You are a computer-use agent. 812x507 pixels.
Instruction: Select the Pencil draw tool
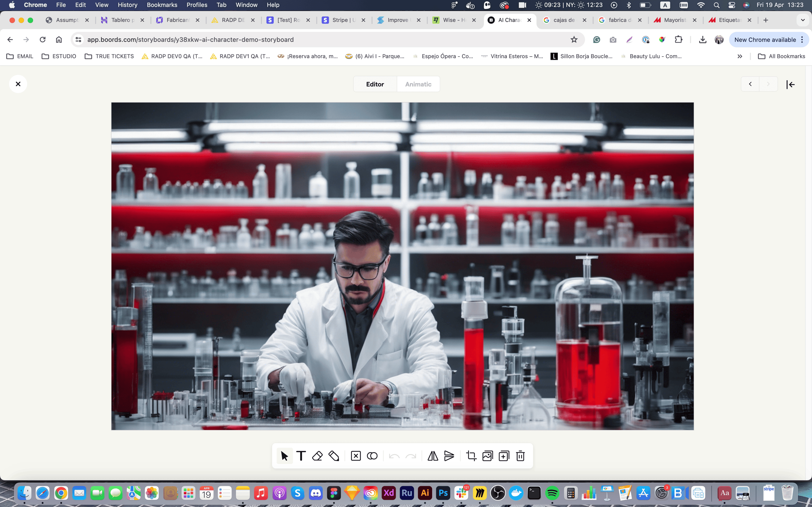point(334,456)
